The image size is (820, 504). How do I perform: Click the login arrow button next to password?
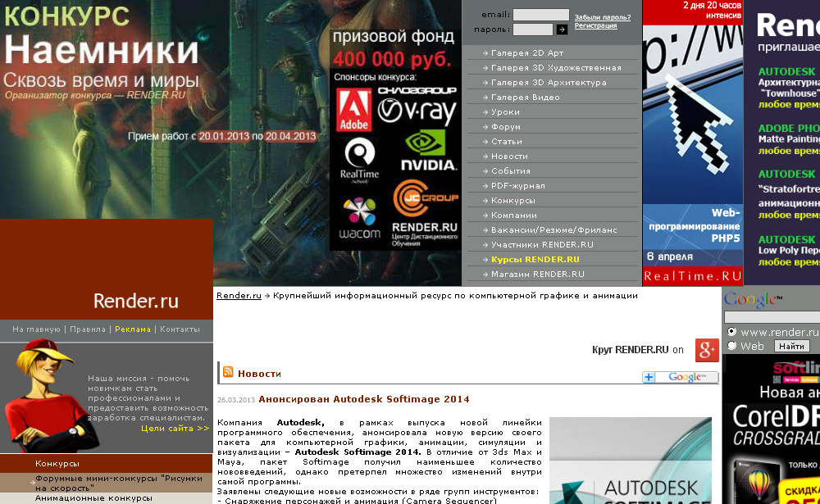[x=562, y=30]
